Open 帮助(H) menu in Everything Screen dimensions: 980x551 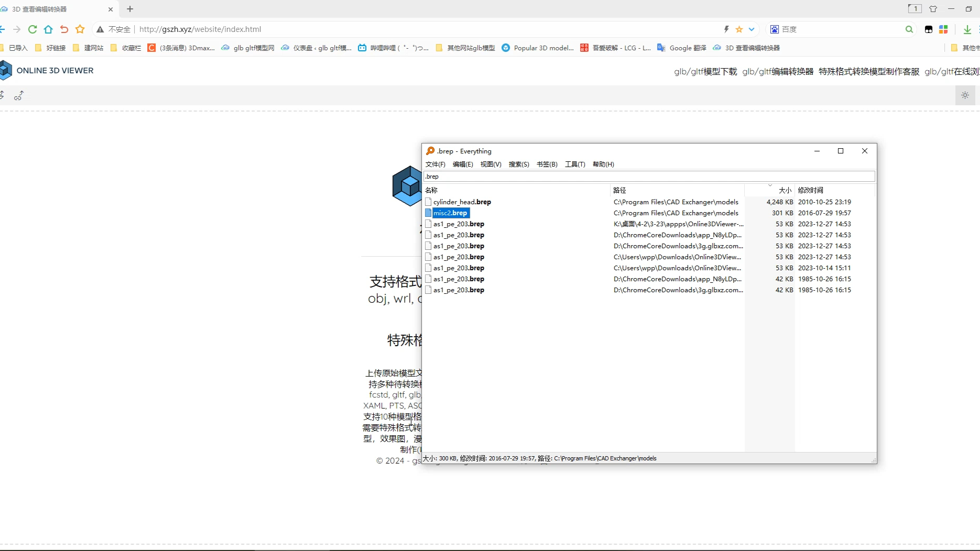click(x=603, y=164)
